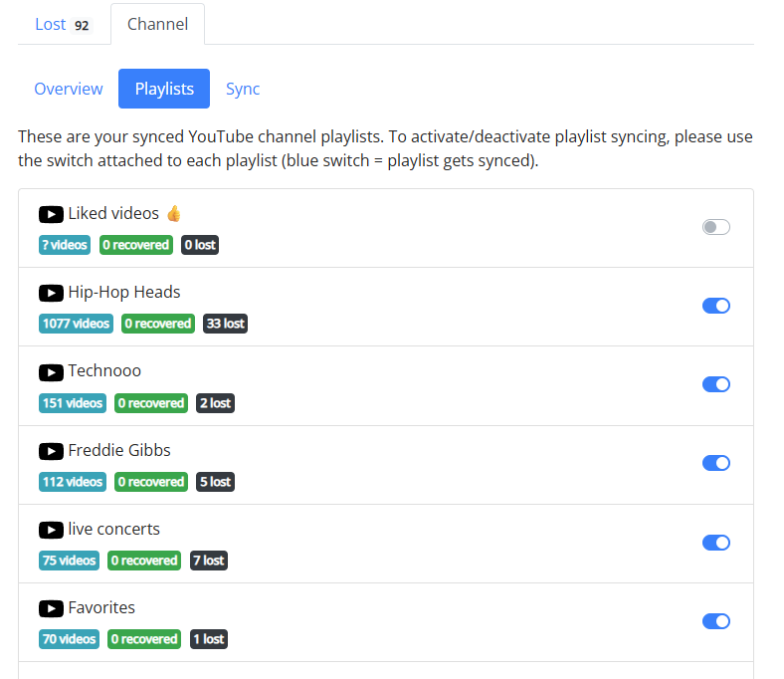This screenshot has width=784, height=679.
Task: Open the Favorites playlist
Action: 101,607
